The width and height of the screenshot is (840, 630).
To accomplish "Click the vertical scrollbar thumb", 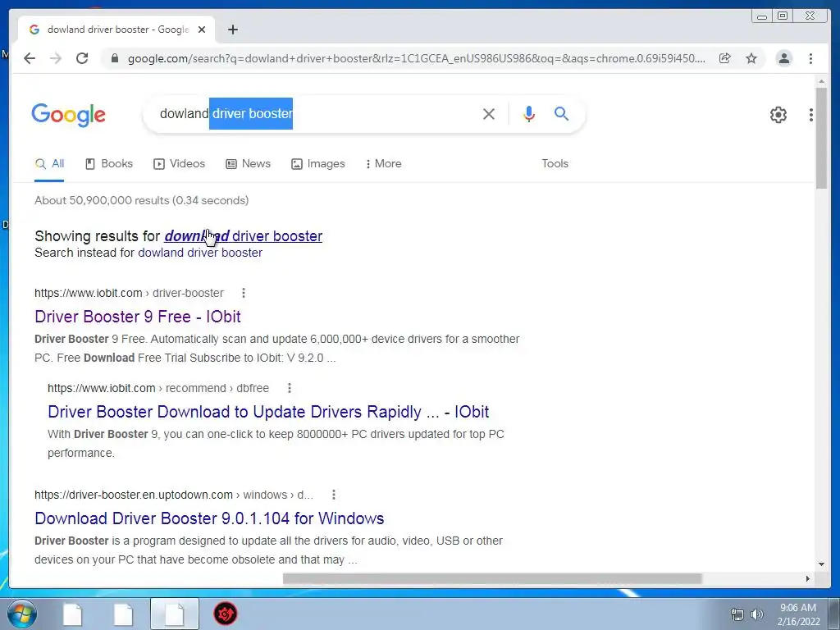I will click(821, 138).
